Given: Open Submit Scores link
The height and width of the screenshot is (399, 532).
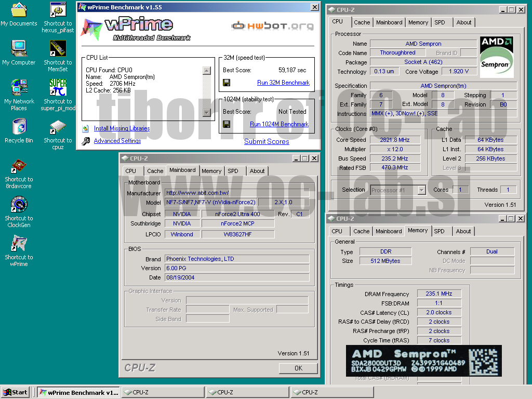Looking at the screenshot, I should coord(267,141).
